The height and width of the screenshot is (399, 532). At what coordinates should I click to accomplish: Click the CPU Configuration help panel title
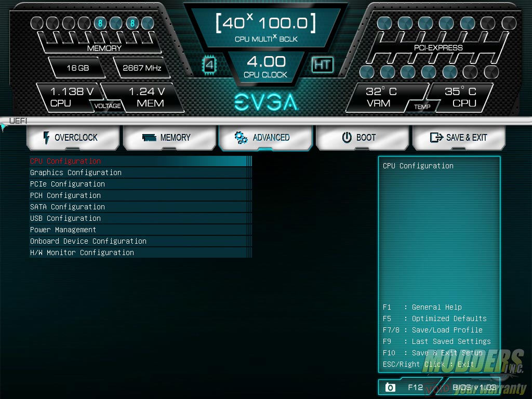click(x=418, y=166)
